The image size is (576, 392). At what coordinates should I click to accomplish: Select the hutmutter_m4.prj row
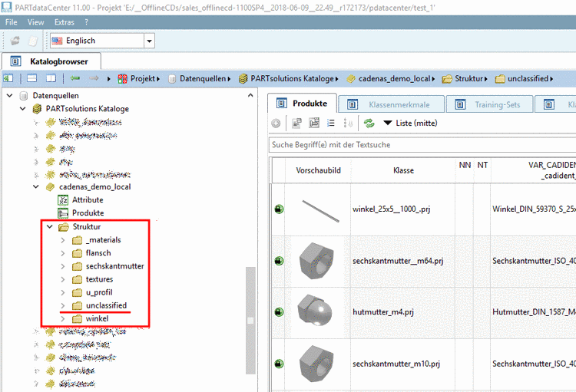coord(423,312)
